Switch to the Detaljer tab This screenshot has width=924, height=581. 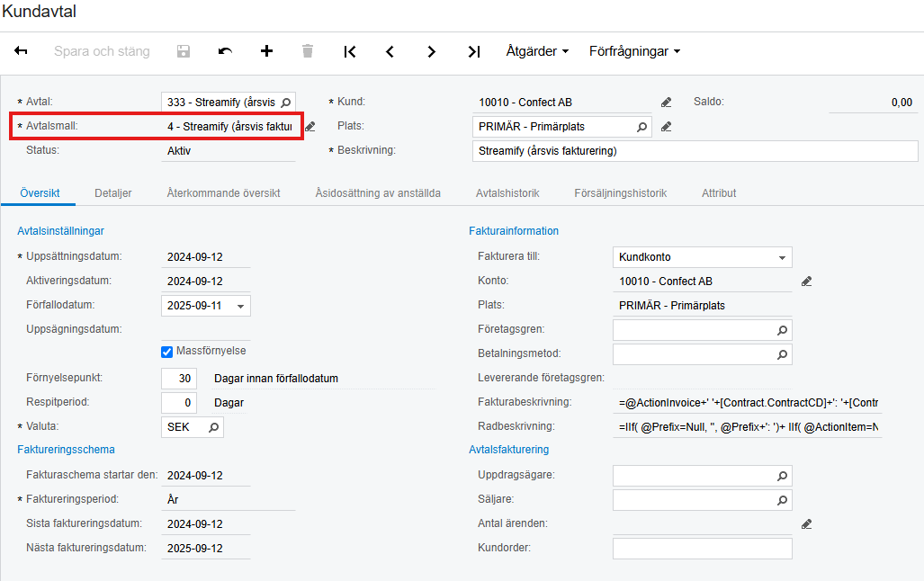113,193
